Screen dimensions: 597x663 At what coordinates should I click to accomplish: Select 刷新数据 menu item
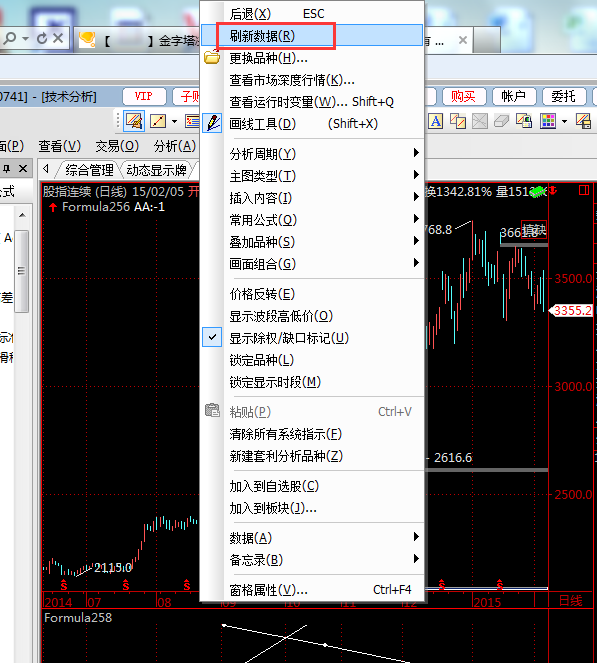click(312, 36)
